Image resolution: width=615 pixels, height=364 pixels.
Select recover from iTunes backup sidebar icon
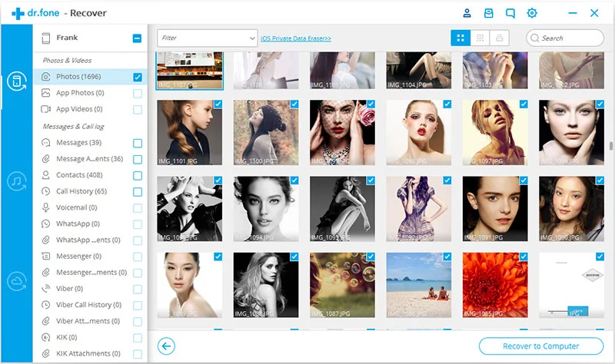pyautogui.click(x=16, y=181)
